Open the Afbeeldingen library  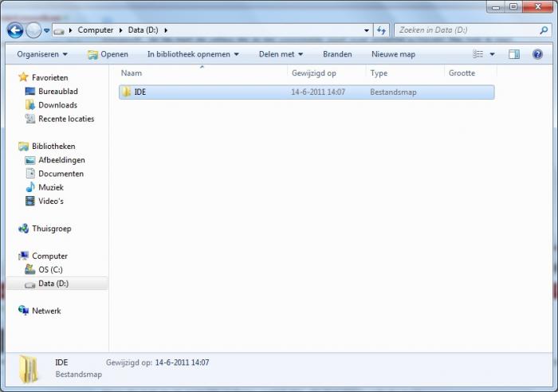pos(61,159)
